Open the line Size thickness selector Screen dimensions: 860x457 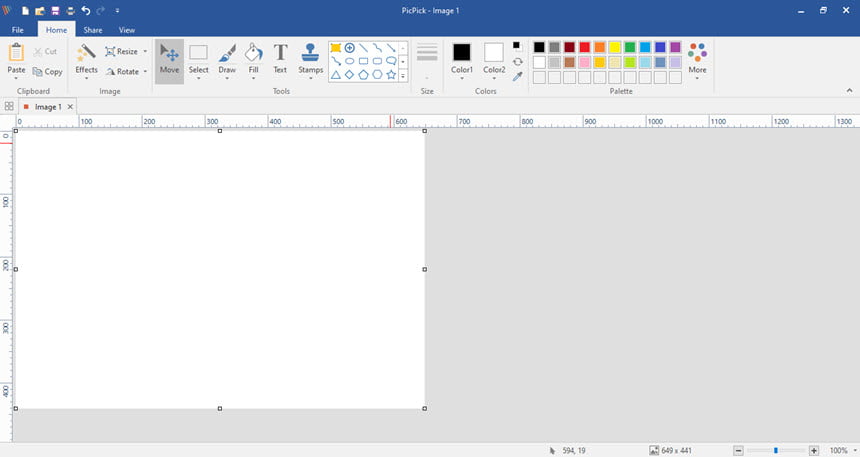click(x=427, y=60)
